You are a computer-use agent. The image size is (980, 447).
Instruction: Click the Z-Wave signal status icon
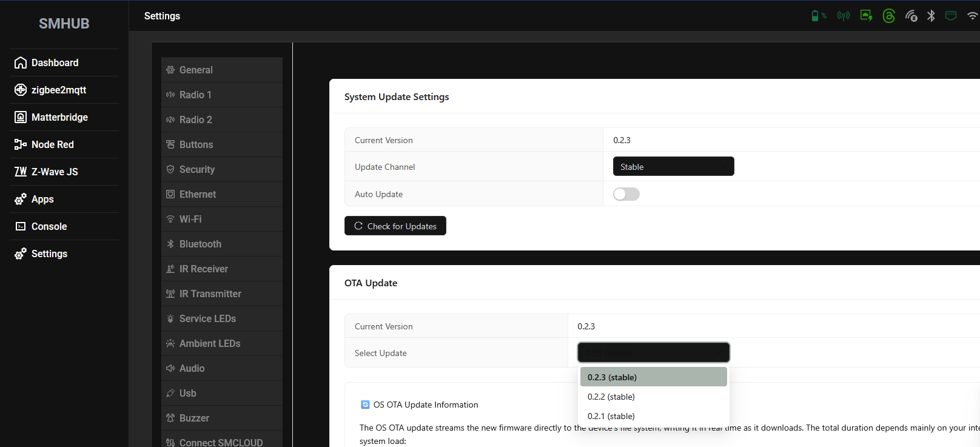[911, 16]
